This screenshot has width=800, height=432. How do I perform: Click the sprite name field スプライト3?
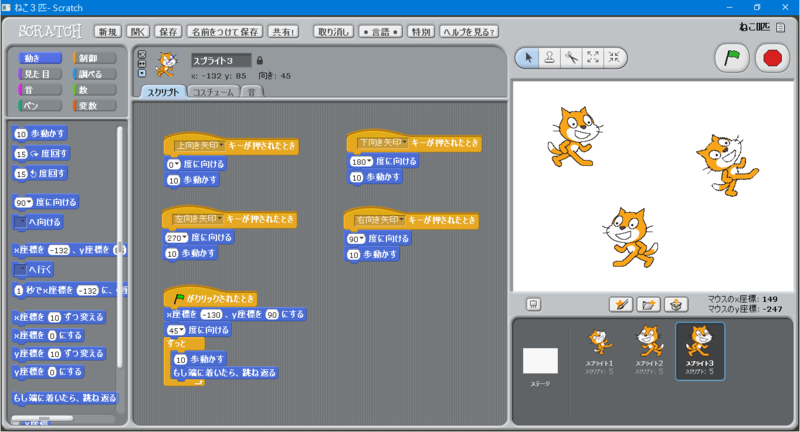[221, 61]
